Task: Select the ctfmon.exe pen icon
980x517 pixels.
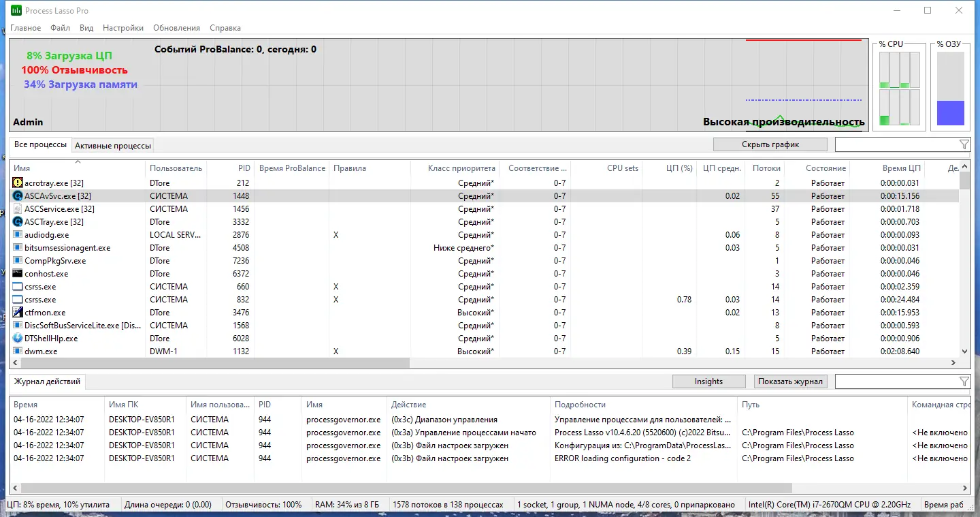Action: click(18, 313)
